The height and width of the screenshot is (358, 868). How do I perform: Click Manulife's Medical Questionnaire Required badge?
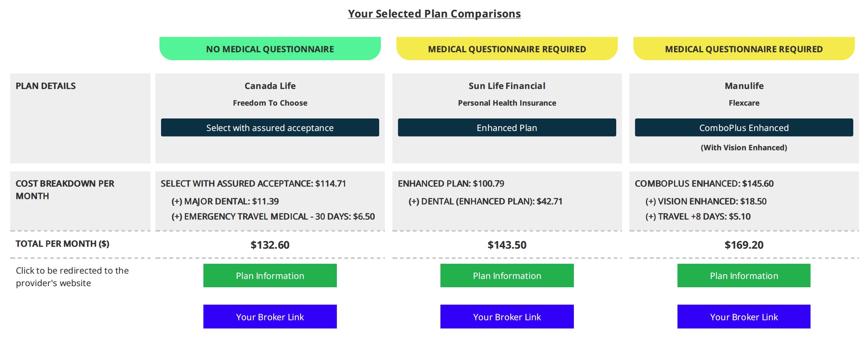tap(744, 49)
